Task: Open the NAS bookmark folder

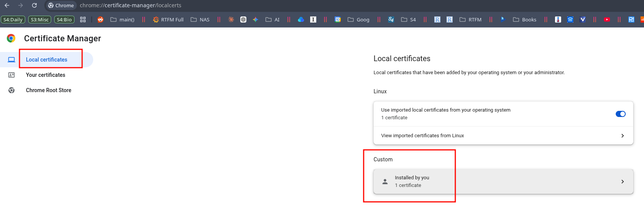Action: (x=200, y=19)
